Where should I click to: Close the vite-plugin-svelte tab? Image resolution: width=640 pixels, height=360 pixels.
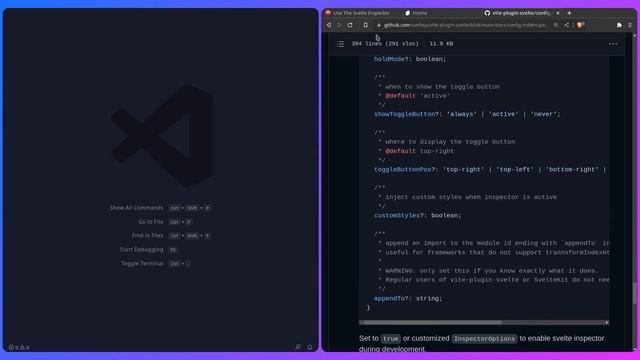coord(558,13)
